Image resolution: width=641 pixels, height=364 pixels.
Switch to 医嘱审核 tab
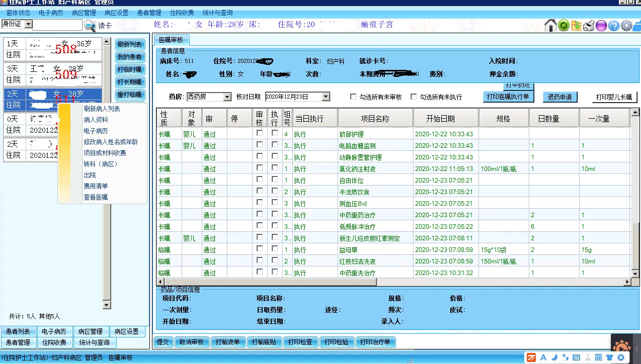(172, 40)
